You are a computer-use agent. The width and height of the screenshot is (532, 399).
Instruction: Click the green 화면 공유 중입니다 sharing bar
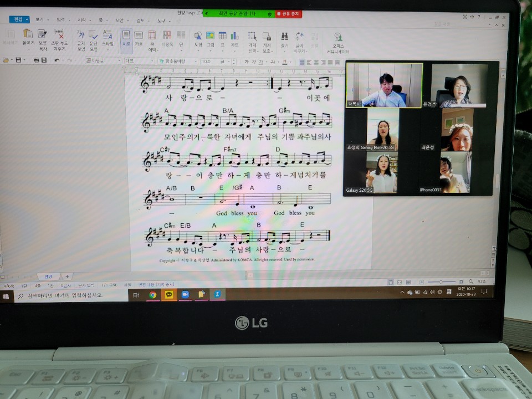(x=239, y=13)
